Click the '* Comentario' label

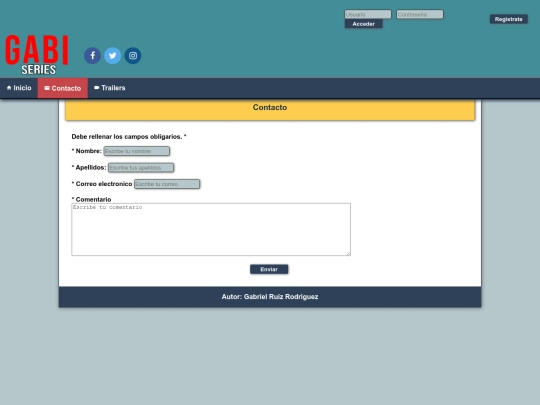point(91,199)
